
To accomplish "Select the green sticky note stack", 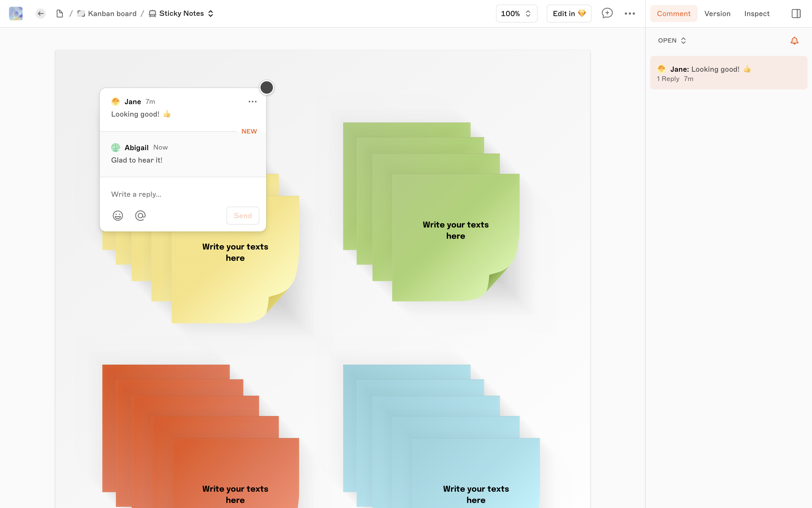I will click(431, 212).
